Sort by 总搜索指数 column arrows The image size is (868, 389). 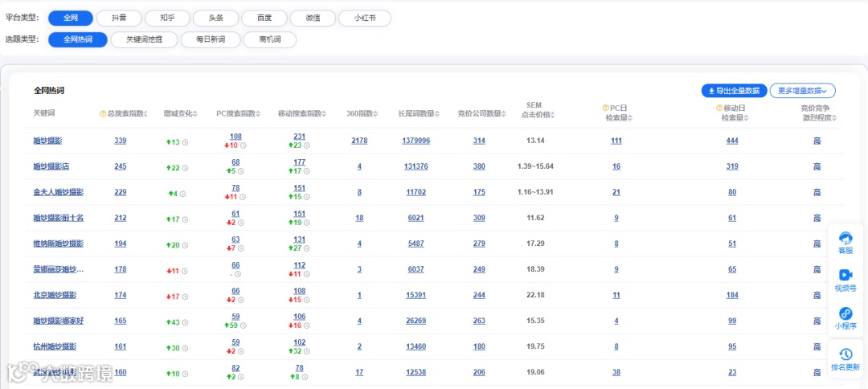[x=147, y=114]
